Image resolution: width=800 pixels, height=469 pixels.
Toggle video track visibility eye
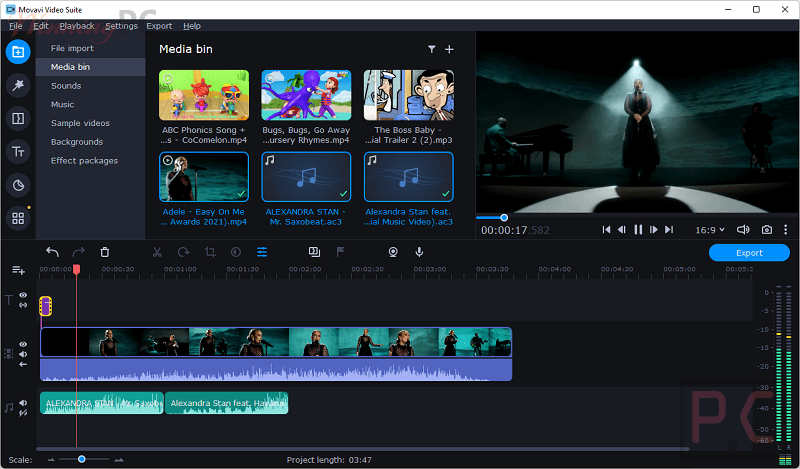pyautogui.click(x=23, y=344)
